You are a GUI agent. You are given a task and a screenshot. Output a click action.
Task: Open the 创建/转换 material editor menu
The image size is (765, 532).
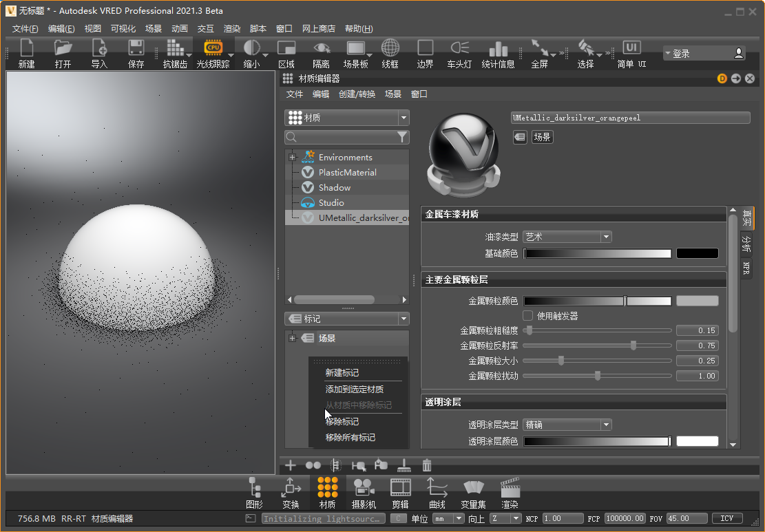click(357, 94)
